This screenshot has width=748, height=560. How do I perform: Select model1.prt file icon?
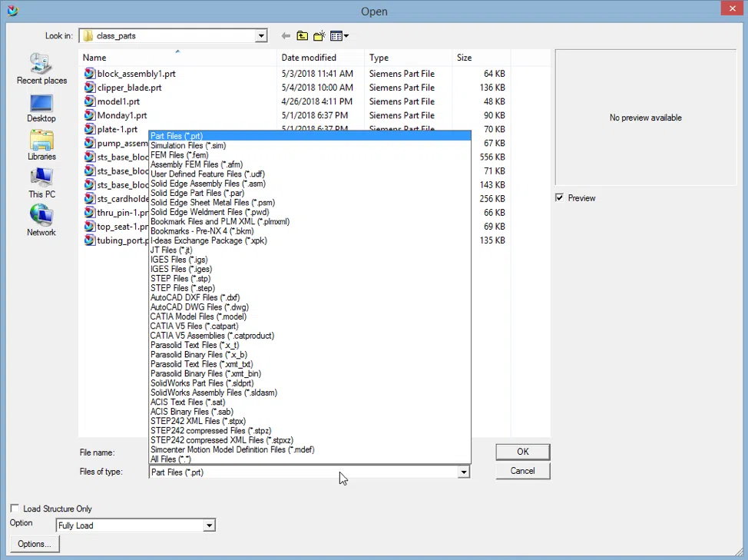(89, 101)
